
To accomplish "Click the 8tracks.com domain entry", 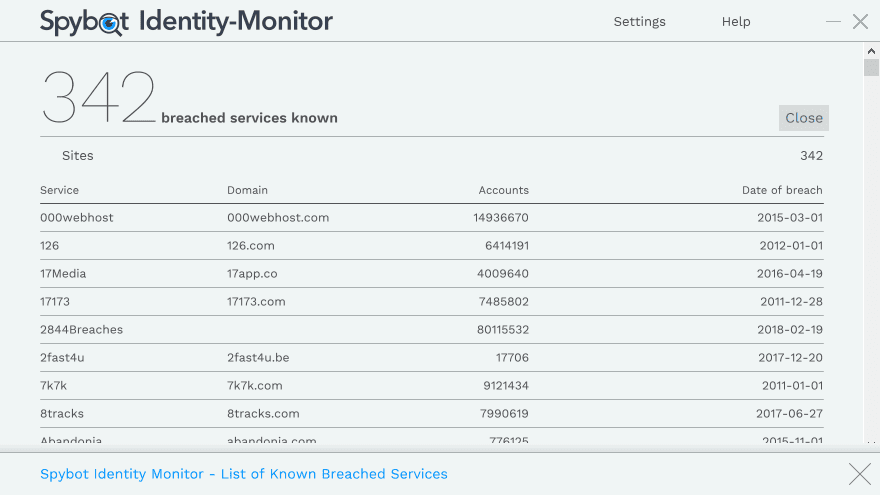I will [x=263, y=414].
